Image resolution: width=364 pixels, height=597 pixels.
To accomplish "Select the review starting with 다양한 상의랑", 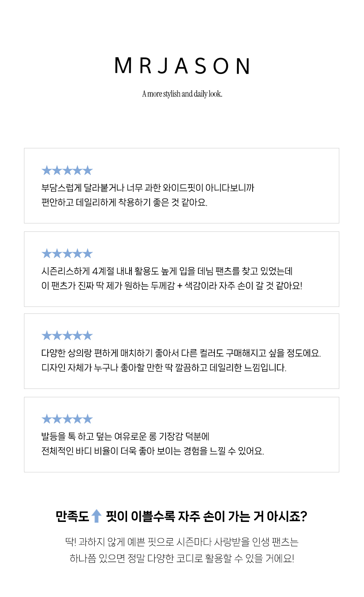I will [x=181, y=353].
